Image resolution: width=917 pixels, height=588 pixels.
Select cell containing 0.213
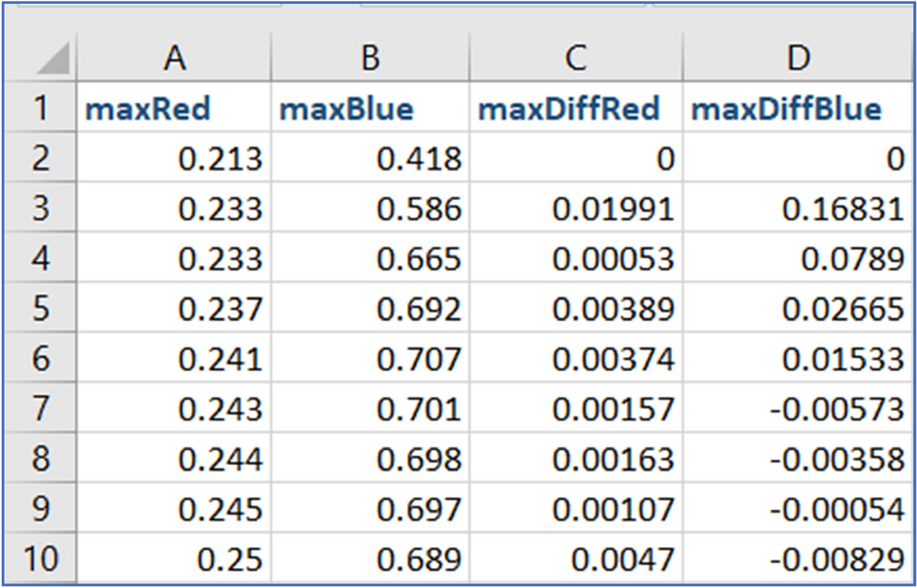pos(173,159)
